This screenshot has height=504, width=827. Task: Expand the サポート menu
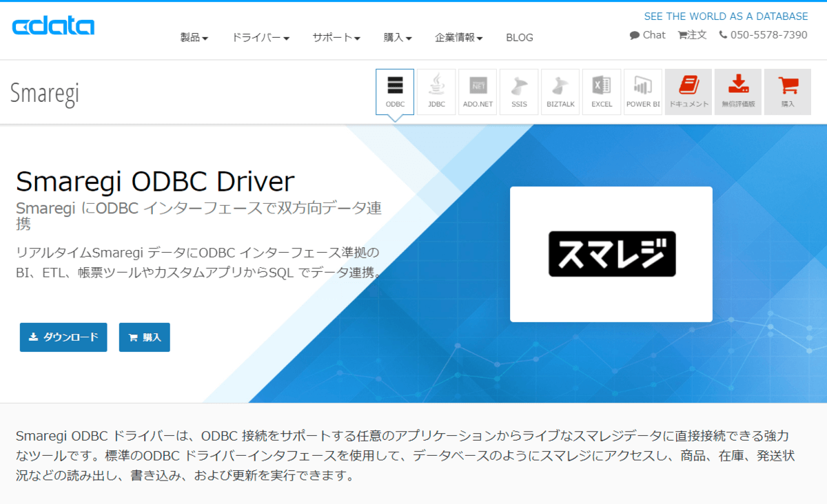pyautogui.click(x=336, y=38)
